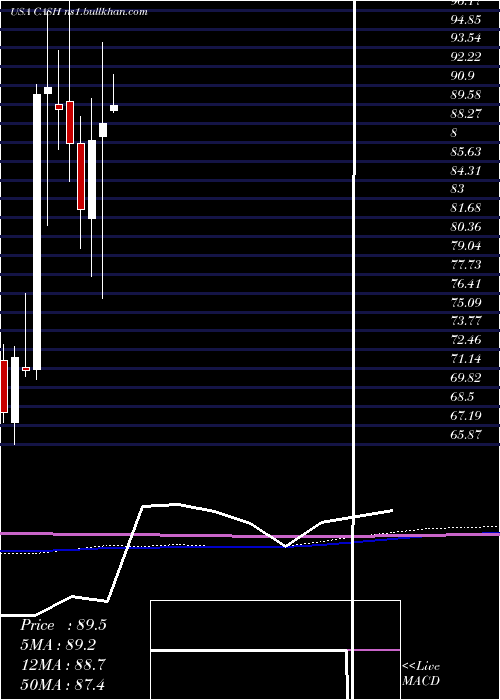Screen dimensions: 500x700
Task: Select the 73.77 price label
Action: (466, 321)
